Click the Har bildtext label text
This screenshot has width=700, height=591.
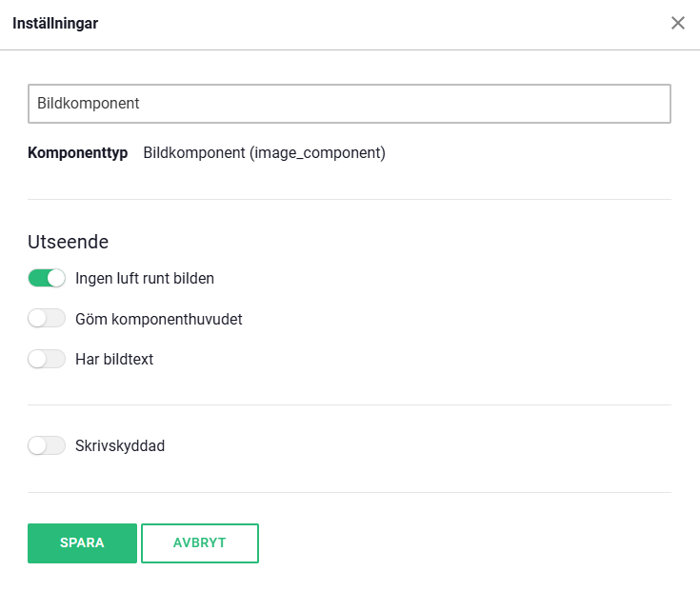tap(114, 360)
